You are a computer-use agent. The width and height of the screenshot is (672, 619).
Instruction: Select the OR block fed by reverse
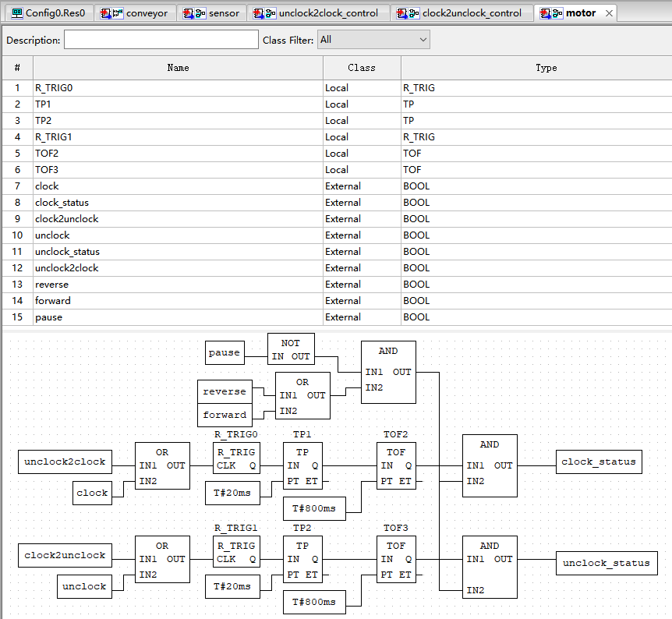(x=302, y=395)
